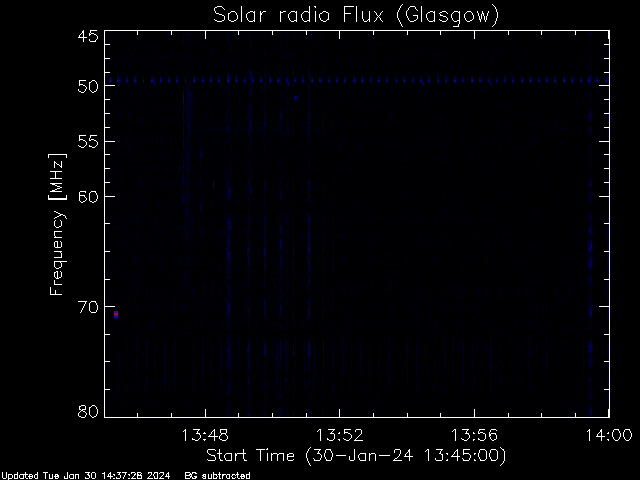Click the red signal spot near 70 MHz
This screenshot has width=640, height=480.
(116, 314)
